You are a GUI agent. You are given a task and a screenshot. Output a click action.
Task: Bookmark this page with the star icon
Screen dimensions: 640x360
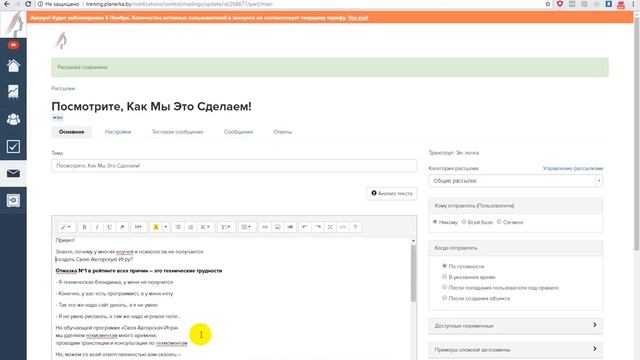point(548,4)
